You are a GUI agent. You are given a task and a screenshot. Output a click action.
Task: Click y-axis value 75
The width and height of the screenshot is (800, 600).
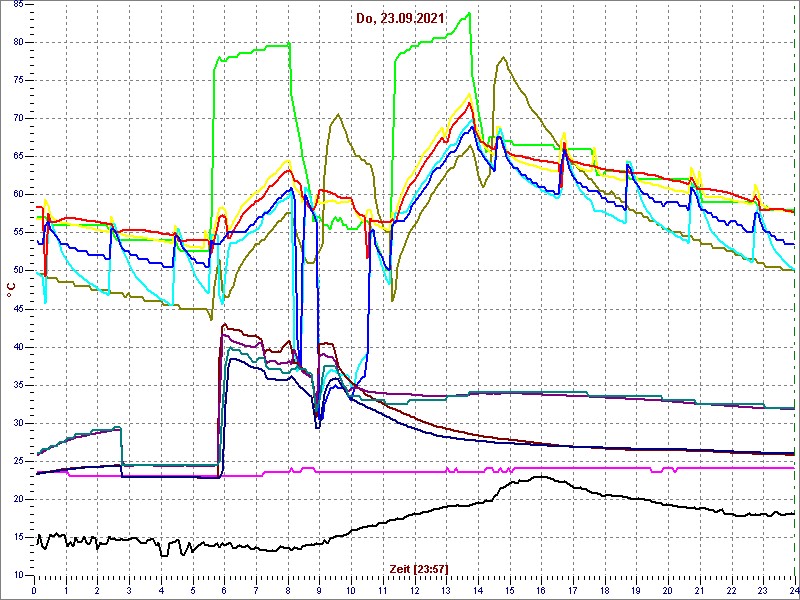coord(16,81)
